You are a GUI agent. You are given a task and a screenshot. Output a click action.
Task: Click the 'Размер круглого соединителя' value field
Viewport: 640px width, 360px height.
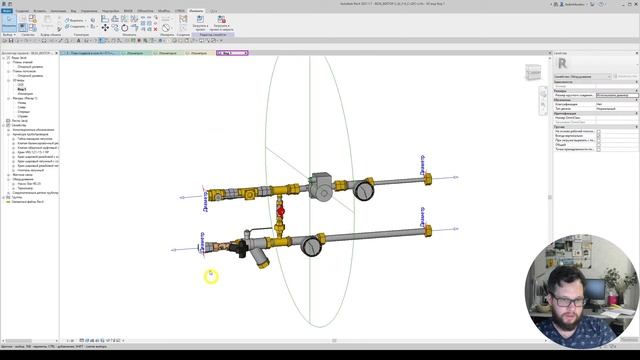coord(617,96)
